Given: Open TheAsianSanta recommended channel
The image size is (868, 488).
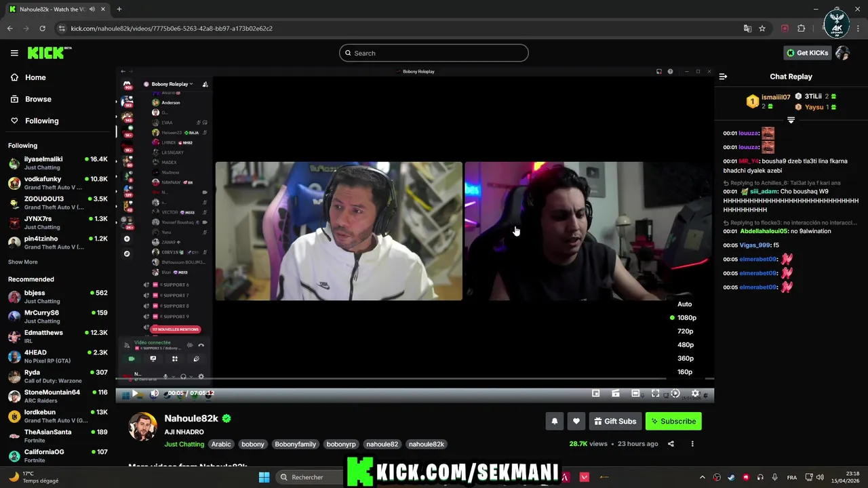Looking at the screenshot, I should click(58, 436).
